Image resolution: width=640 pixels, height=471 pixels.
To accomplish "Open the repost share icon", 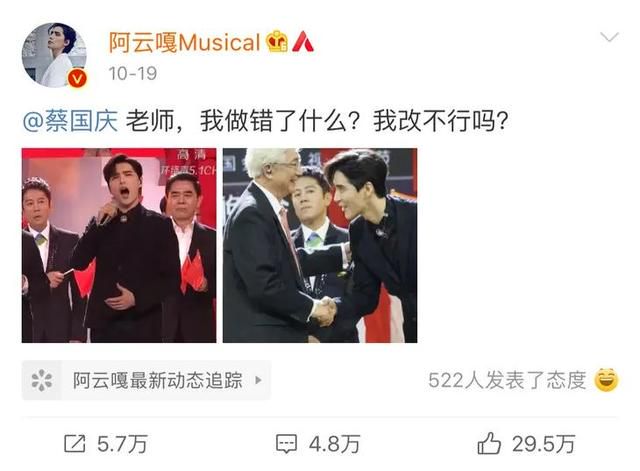I will point(75,444).
